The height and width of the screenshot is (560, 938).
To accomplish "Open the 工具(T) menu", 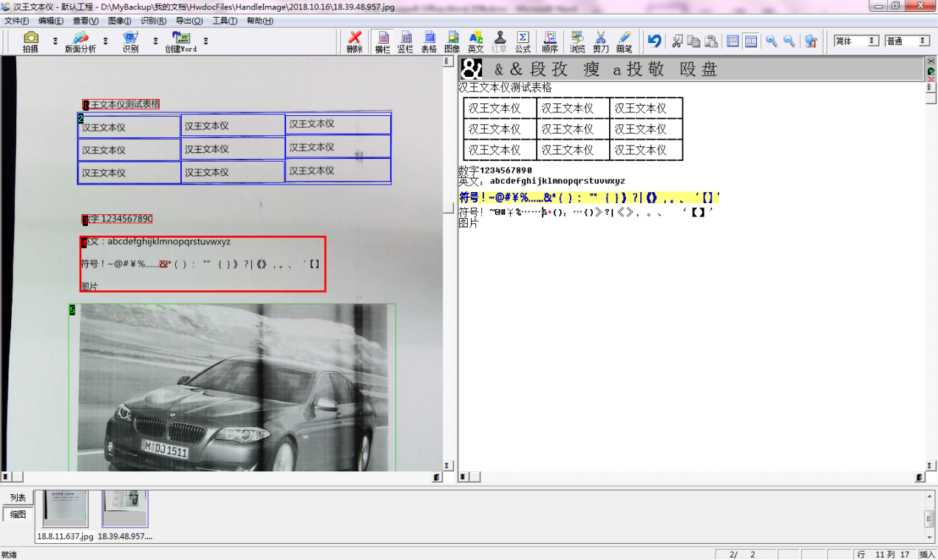I will [x=223, y=21].
